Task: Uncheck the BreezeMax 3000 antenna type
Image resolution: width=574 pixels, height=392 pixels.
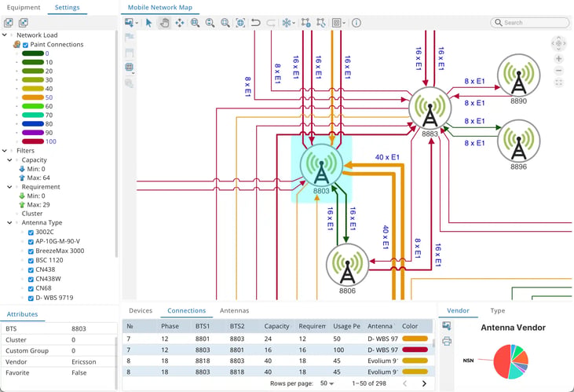Action: click(31, 251)
